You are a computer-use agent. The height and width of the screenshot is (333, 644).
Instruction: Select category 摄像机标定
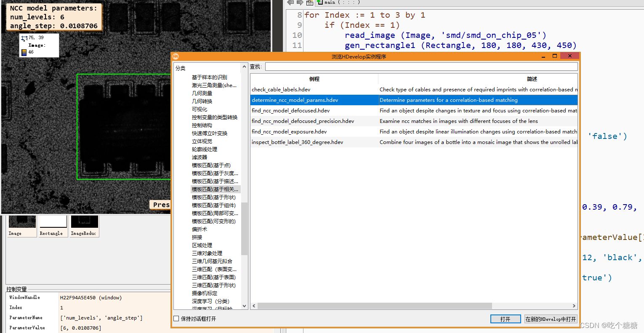[205, 293]
